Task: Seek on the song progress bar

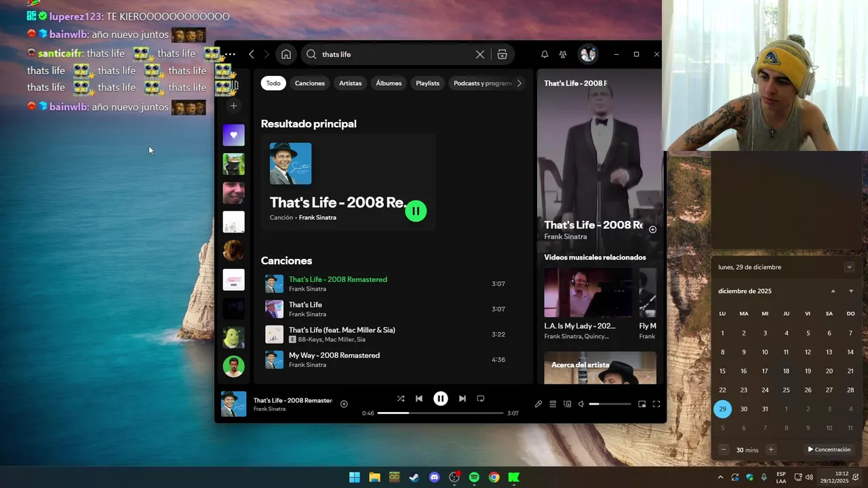Action: tap(441, 413)
